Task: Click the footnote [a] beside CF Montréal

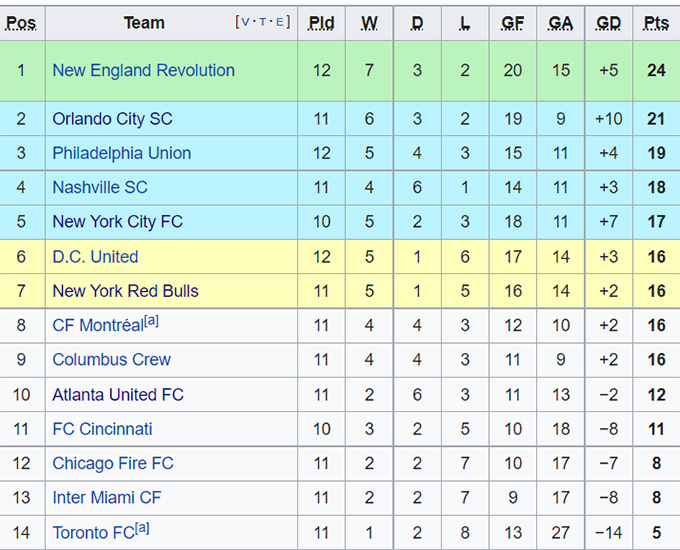Action: click(150, 321)
